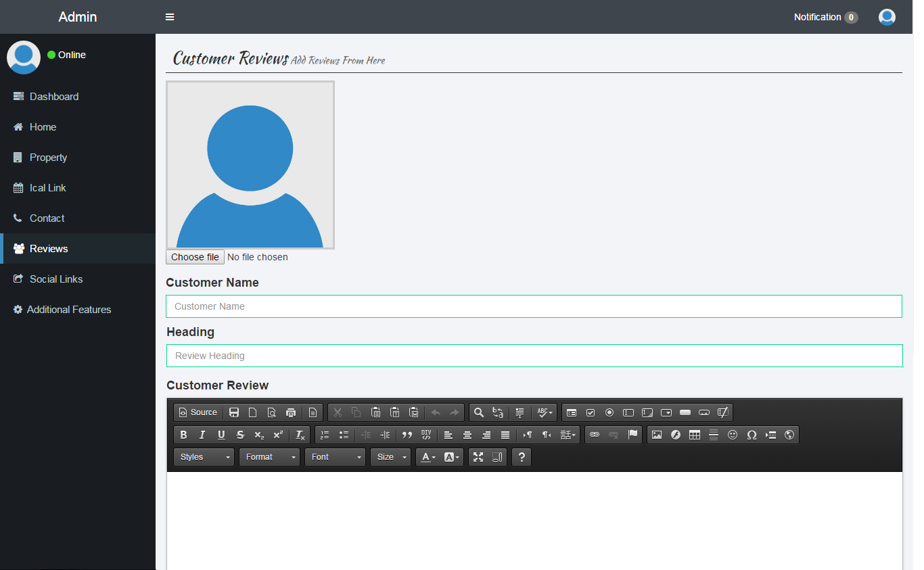The width and height of the screenshot is (924, 570).
Task: Insert an image via the editor toolbar
Action: tap(657, 435)
